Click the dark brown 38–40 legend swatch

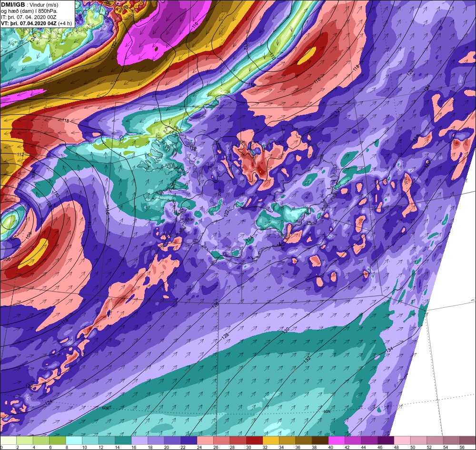pos(320,440)
